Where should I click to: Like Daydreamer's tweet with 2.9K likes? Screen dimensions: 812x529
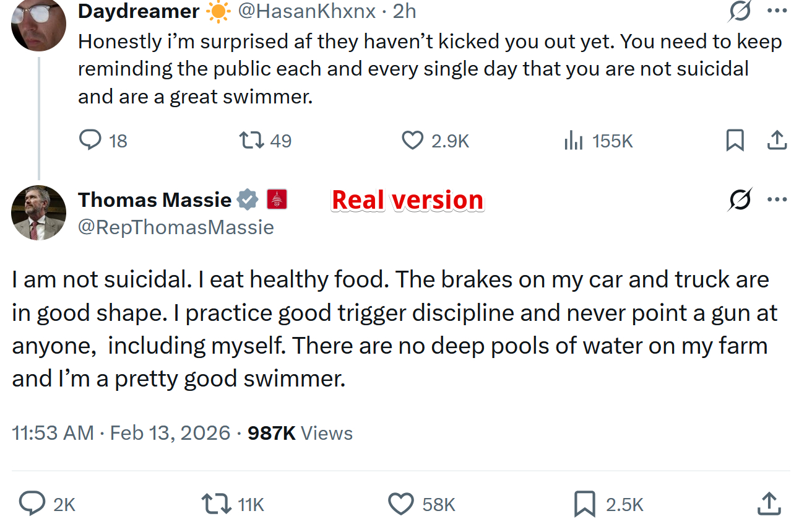click(412, 141)
